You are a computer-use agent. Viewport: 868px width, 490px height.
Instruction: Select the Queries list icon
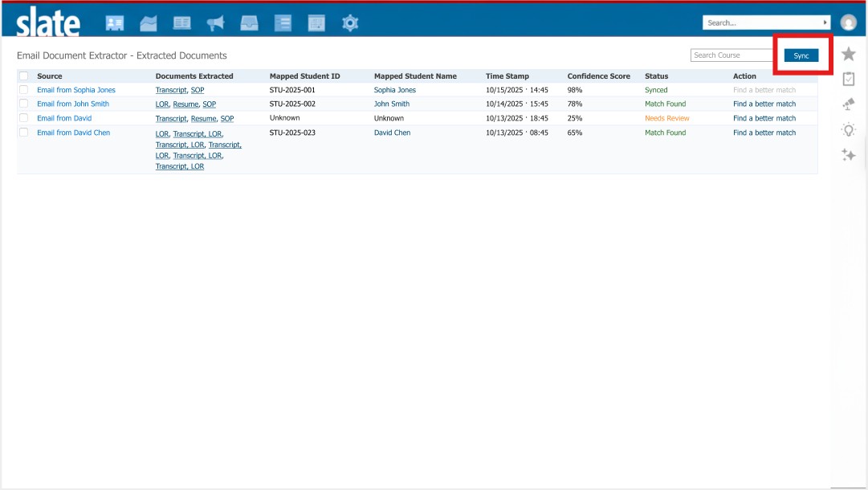coord(283,22)
